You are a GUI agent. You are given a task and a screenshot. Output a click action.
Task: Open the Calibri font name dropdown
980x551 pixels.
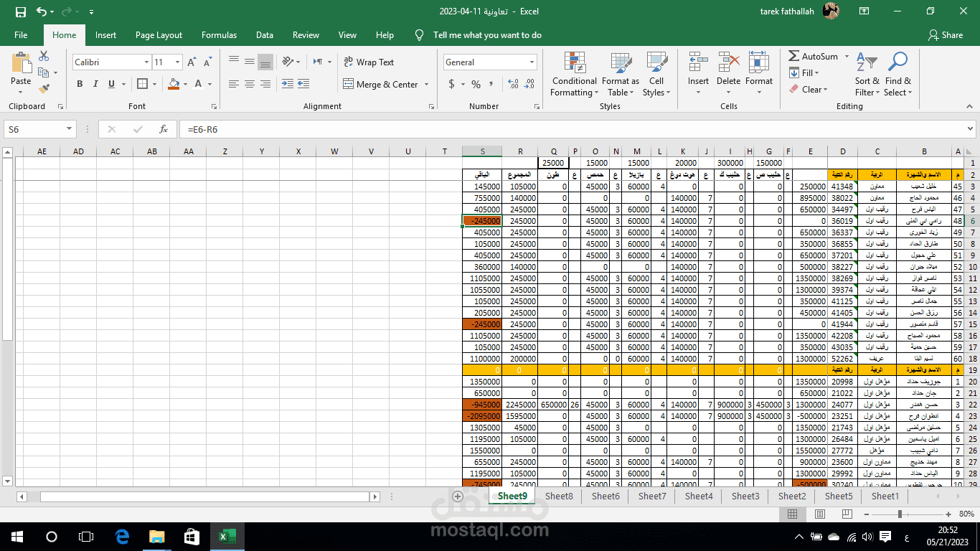coord(146,62)
